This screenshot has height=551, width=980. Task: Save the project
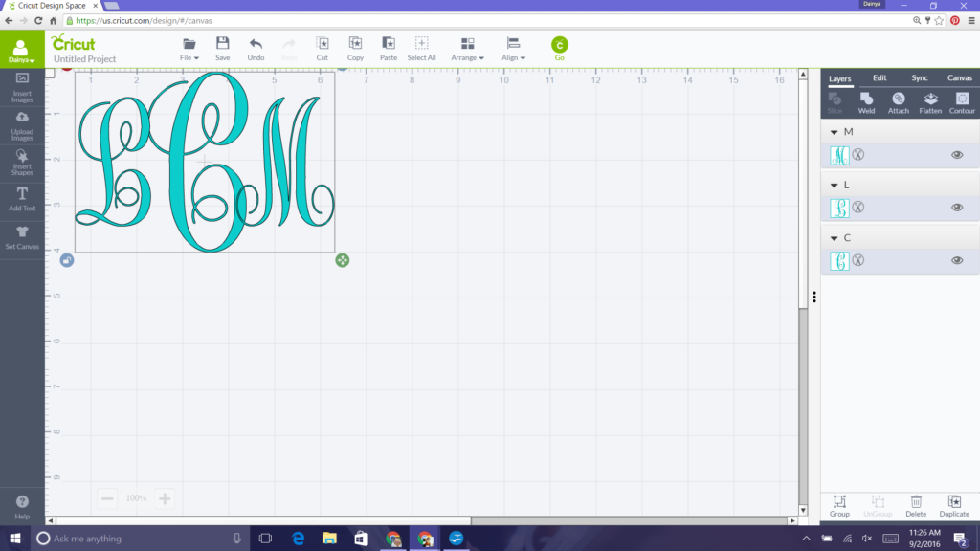click(x=222, y=49)
